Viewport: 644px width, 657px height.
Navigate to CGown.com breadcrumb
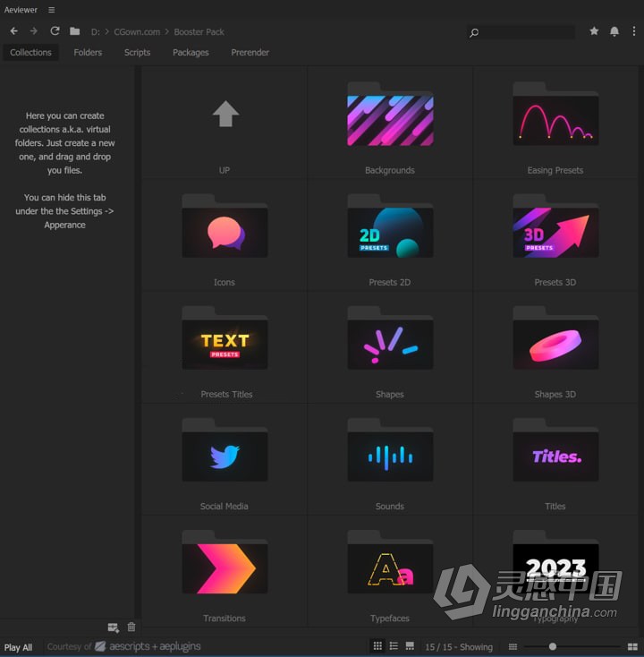click(x=137, y=32)
